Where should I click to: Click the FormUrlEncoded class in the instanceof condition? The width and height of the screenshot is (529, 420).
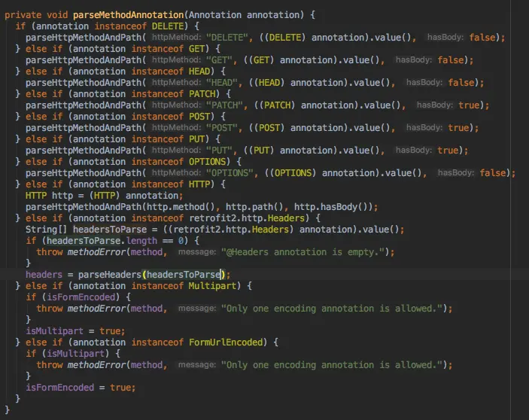(225, 342)
